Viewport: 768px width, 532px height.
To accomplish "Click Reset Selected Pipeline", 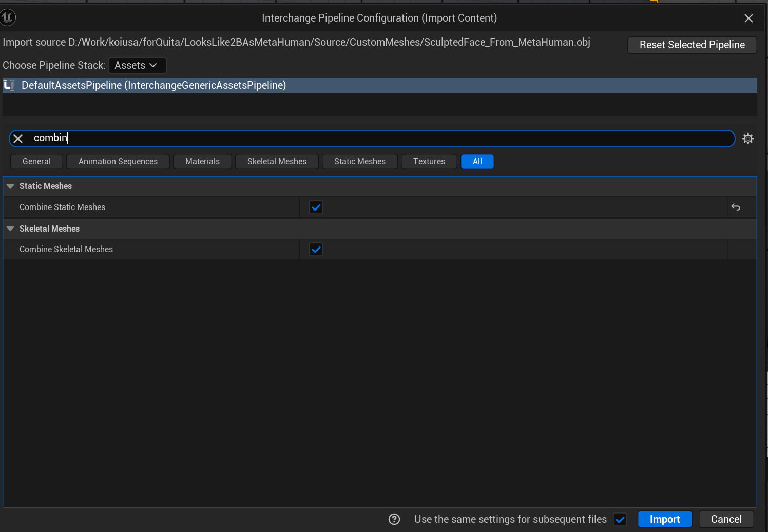I will pos(692,45).
